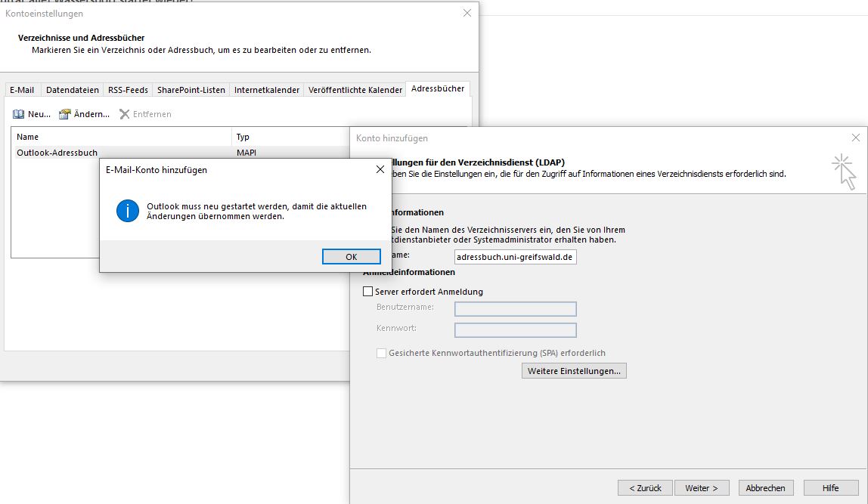Click the wizard cursor icon
Image resolution: width=868 pixels, height=504 pixels.
843,172
